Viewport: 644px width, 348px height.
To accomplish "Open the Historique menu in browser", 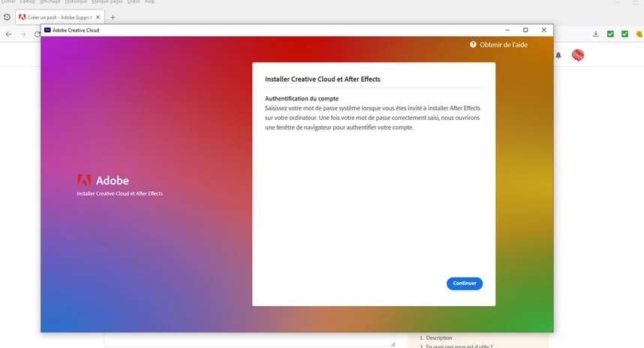I will pos(76,1).
